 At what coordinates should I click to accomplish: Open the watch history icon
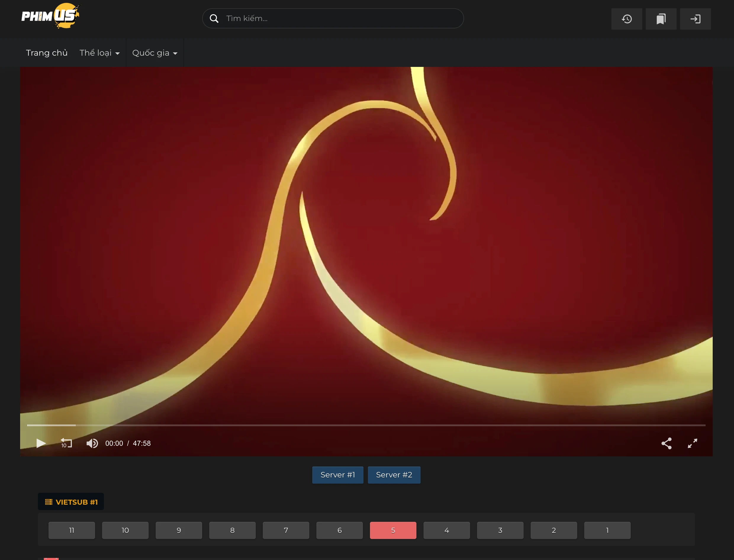point(626,19)
